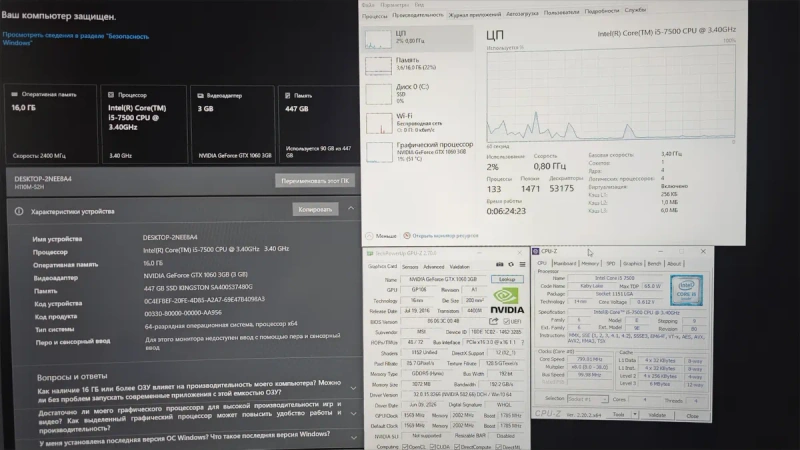This screenshot has height=450, width=800.
Task: Open the Graphics tab in CPU-Z
Action: [632, 264]
